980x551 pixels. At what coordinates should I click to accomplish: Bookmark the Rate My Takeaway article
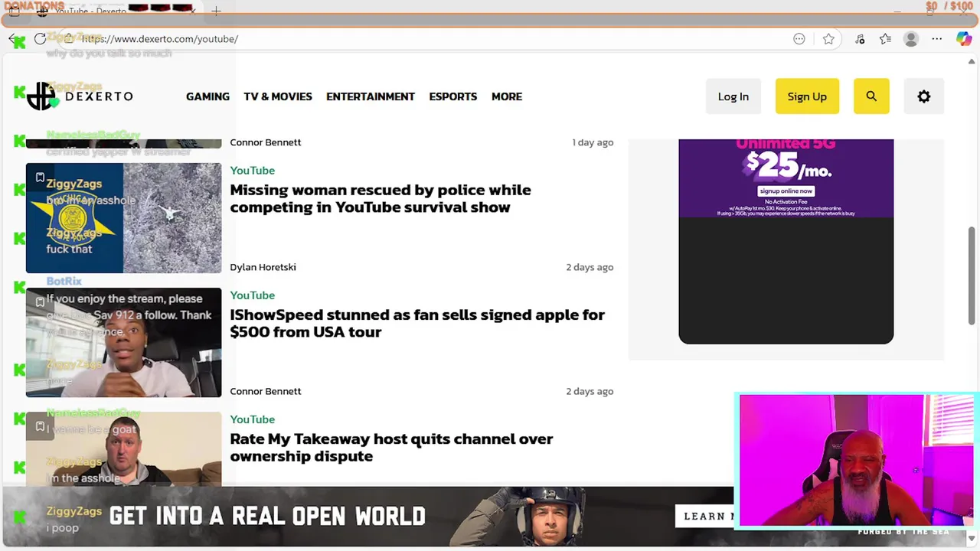pos(40,426)
